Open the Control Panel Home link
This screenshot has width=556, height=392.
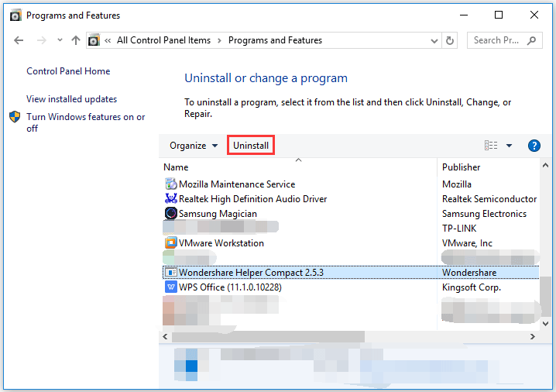click(x=68, y=71)
